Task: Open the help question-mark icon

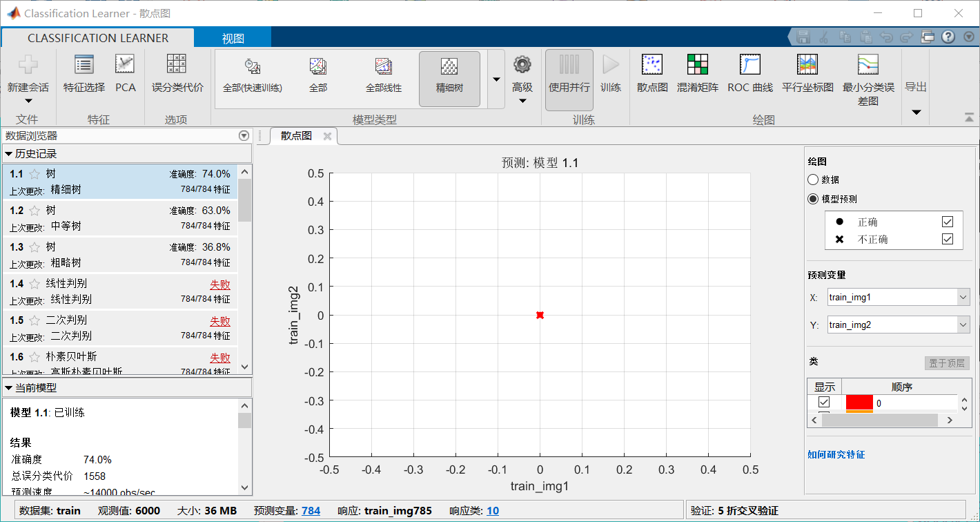Action: click(948, 37)
